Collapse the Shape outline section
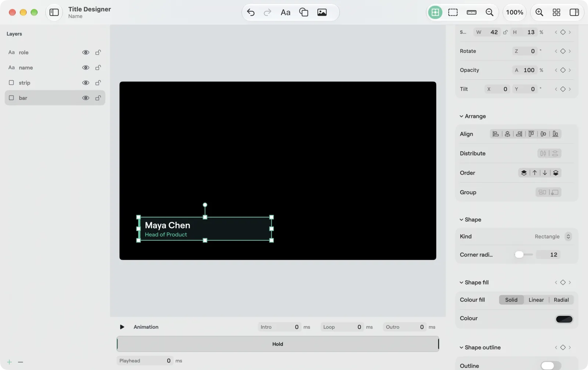 (x=461, y=348)
